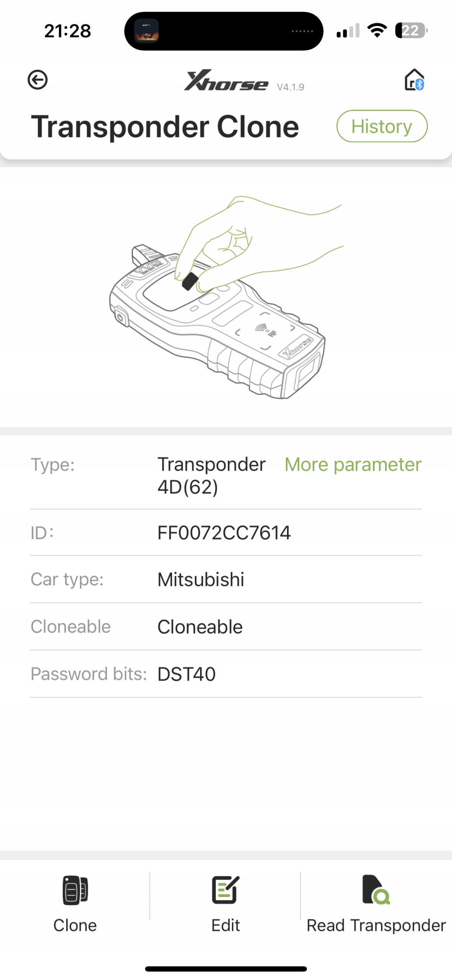The width and height of the screenshot is (452, 980).
Task: Tap the transponder ID value FF0072CC7614
Action: click(x=224, y=532)
